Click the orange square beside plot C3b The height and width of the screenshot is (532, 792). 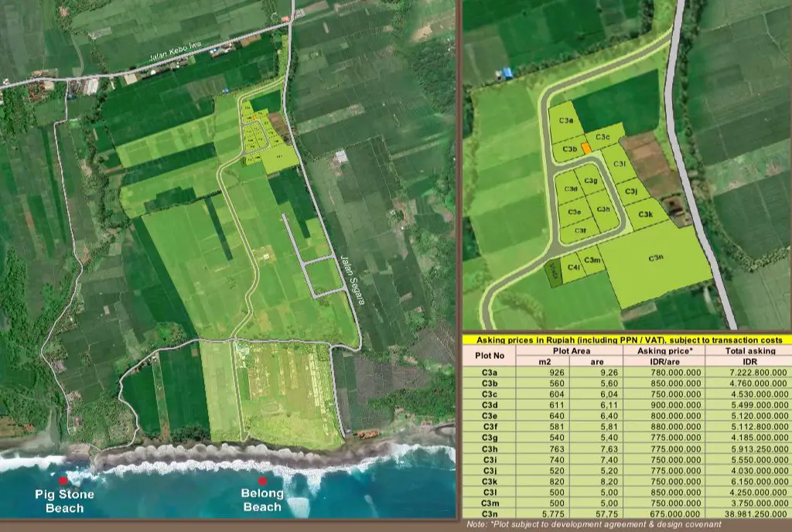tap(586, 148)
